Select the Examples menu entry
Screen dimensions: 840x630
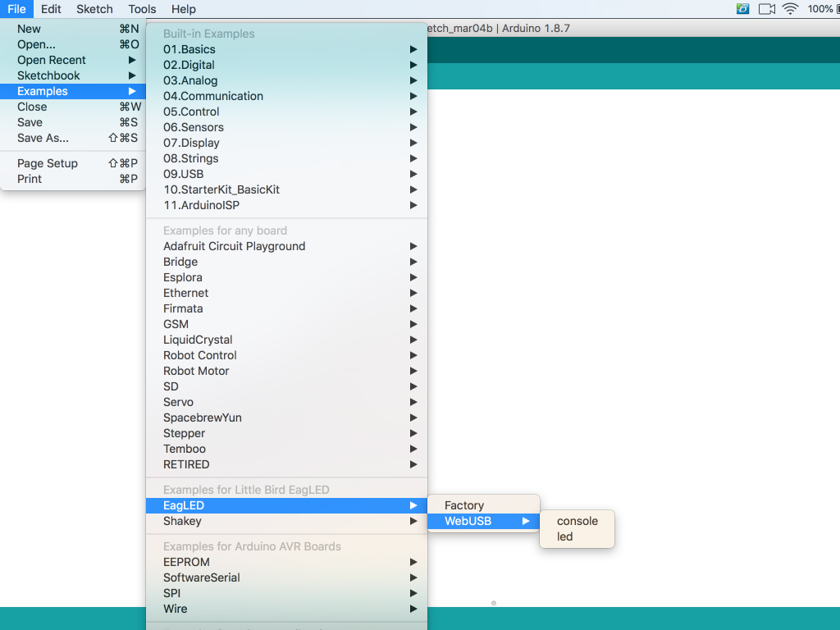[73, 91]
